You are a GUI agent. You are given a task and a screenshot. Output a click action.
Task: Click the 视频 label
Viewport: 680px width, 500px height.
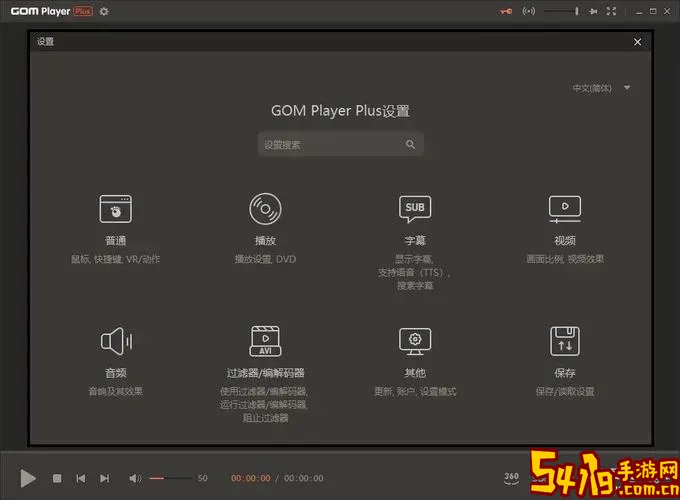(x=565, y=241)
